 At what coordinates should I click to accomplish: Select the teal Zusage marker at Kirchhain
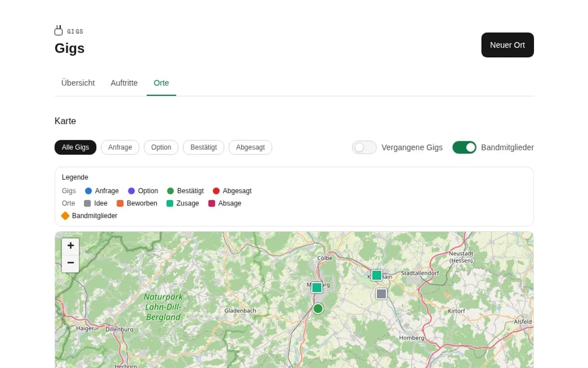pyautogui.click(x=377, y=275)
